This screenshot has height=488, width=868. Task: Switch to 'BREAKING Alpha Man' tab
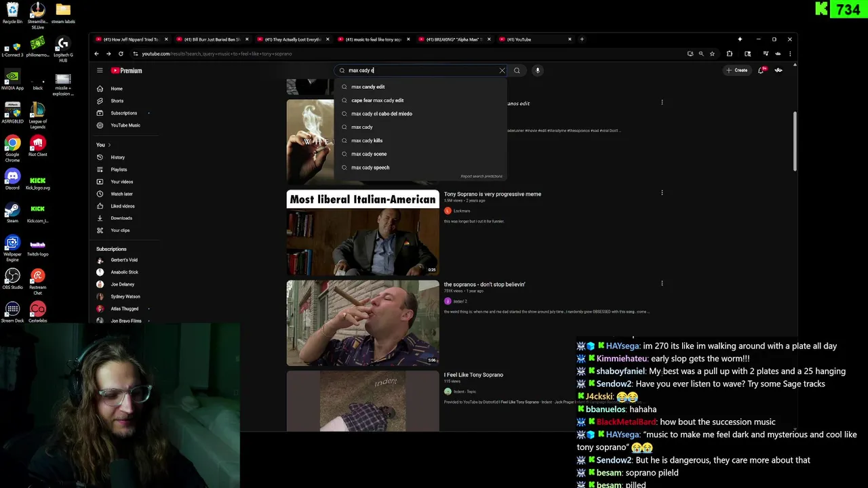point(454,39)
